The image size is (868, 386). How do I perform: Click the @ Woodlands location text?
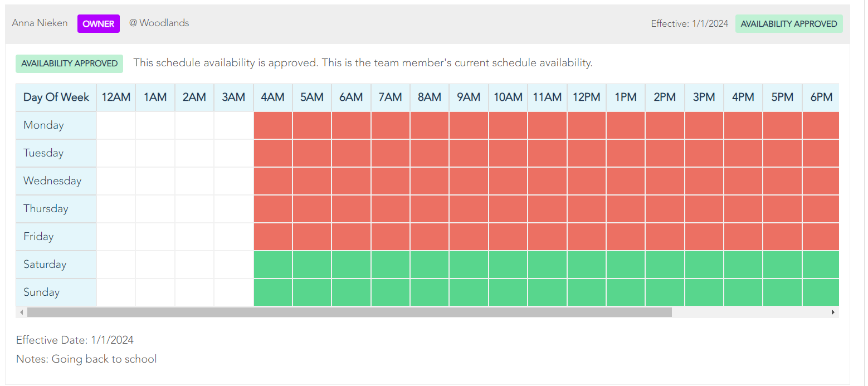point(159,23)
